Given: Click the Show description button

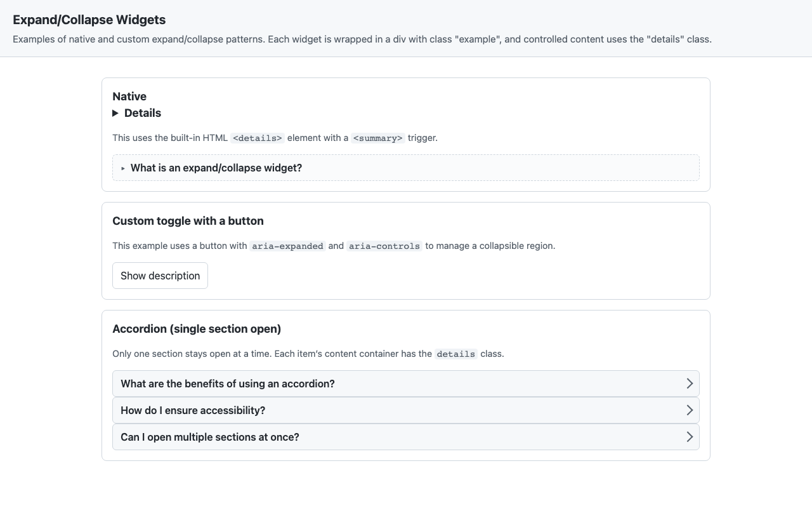Looking at the screenshot, I should (x=160, y=276).
